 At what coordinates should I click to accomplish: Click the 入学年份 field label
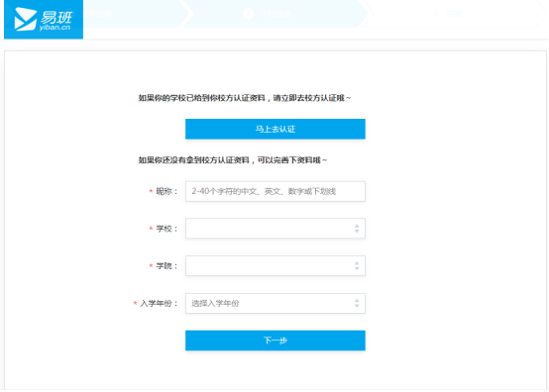point(159,303)
